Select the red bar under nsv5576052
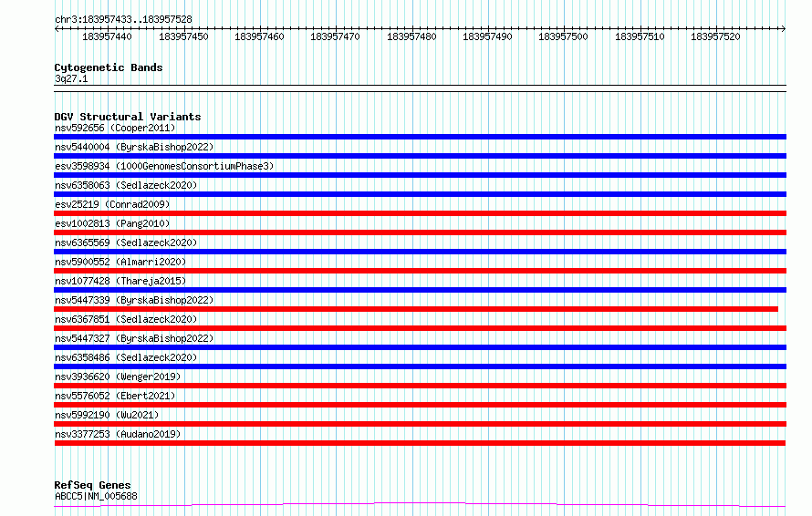 click(x=420, y=405)
